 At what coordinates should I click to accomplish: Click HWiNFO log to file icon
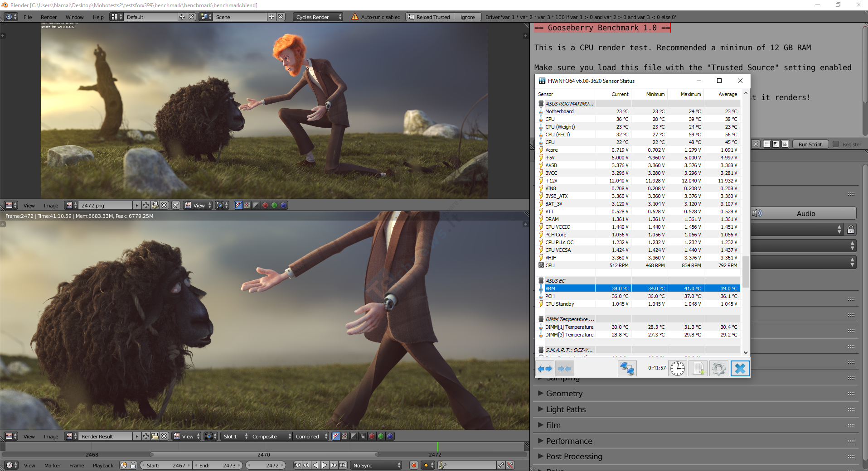[698, 368]
